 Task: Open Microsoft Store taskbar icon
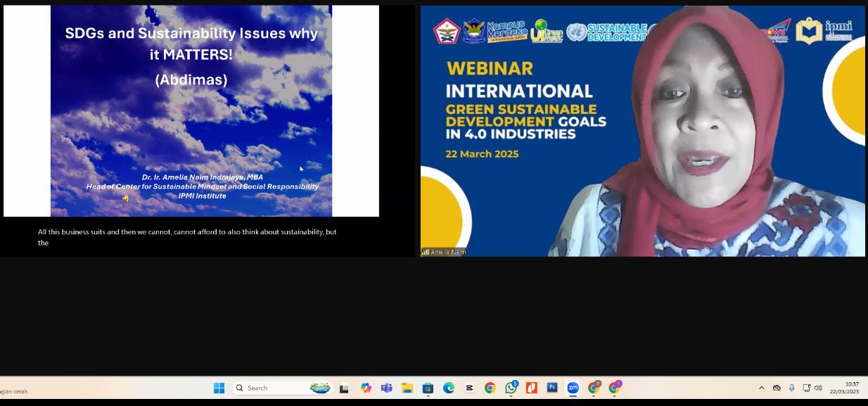[x=428, y=388]
